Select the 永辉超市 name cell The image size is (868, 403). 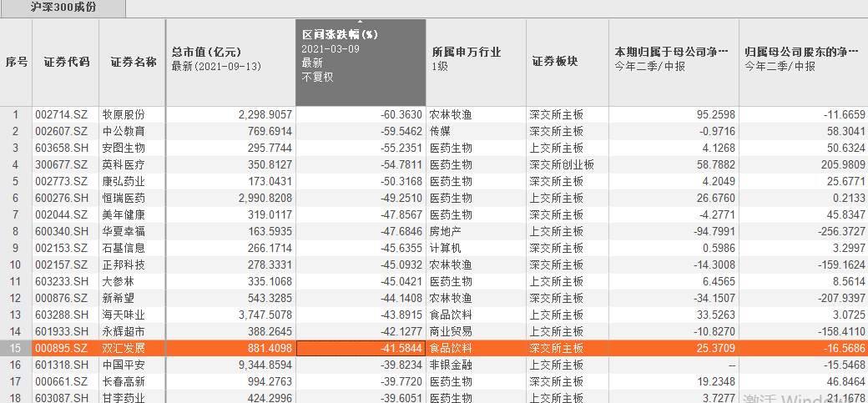click(x=133, y=331)
